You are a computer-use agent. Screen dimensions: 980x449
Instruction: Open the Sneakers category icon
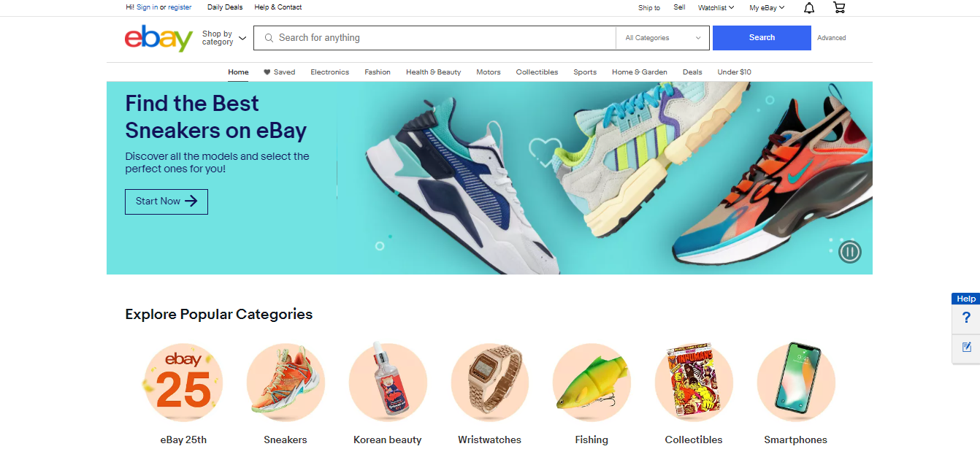pos(286,383)
